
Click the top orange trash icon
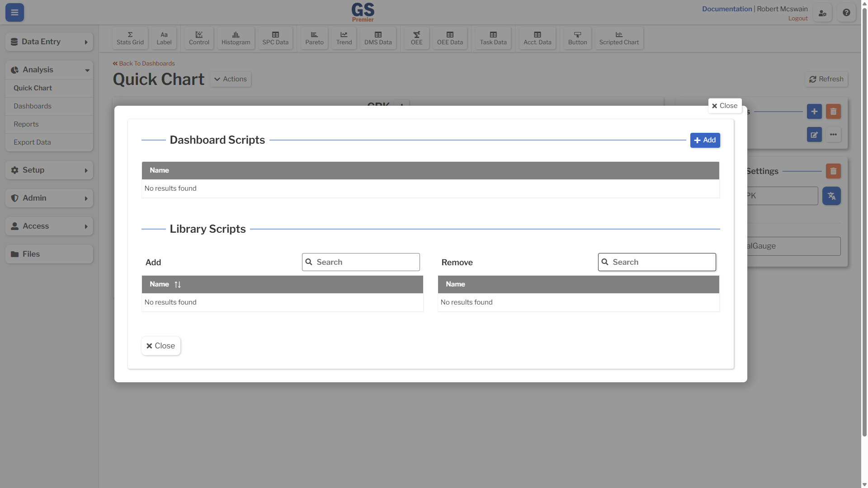[833, 112]
